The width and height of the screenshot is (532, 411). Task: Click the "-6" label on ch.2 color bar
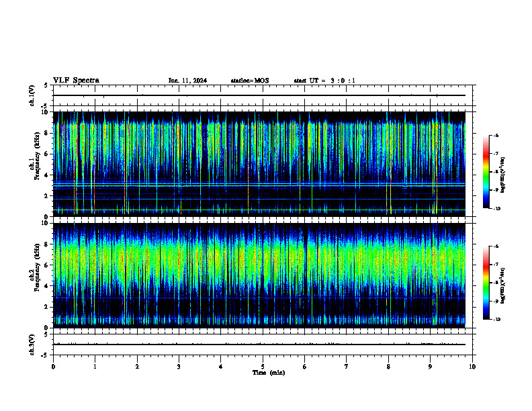click(495, 246)
